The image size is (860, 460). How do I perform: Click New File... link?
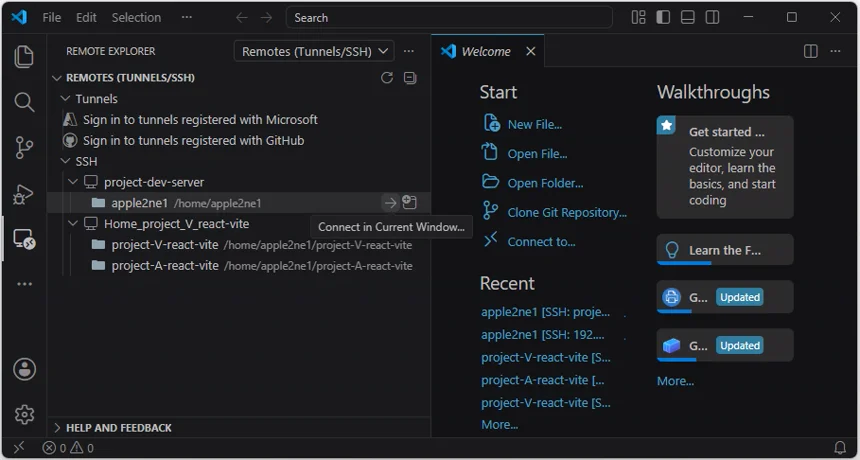click(534, 124)
